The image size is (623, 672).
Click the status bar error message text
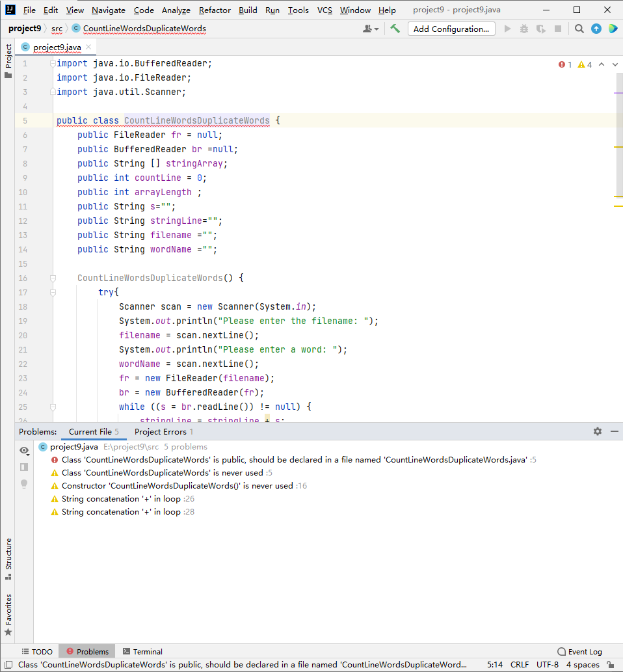coord(242,665)
